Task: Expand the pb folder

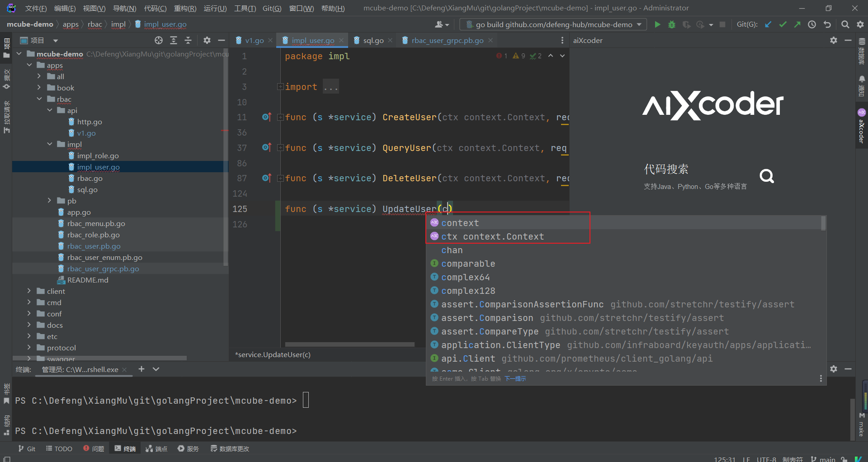Action: (x=49, y=201)
